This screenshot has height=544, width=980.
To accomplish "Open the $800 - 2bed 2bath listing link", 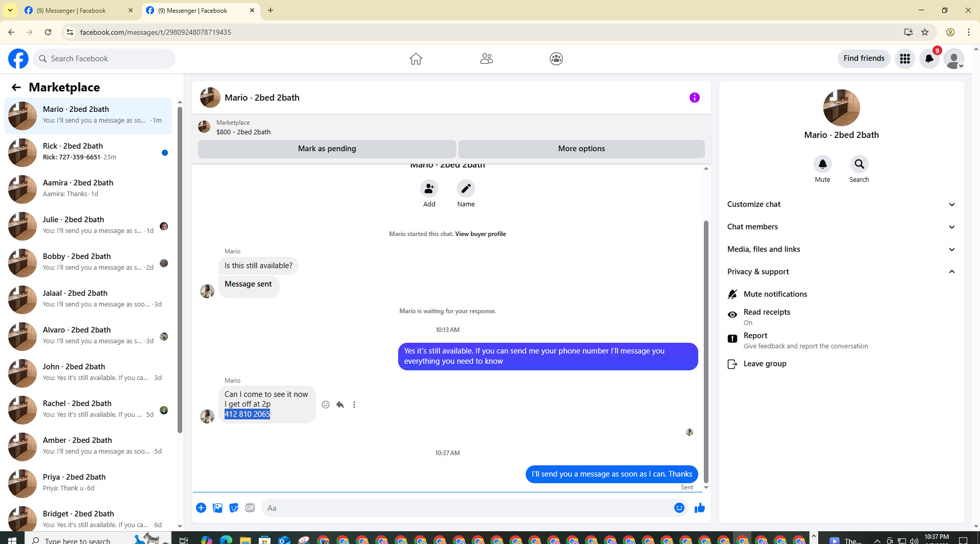I will (243, 132).
